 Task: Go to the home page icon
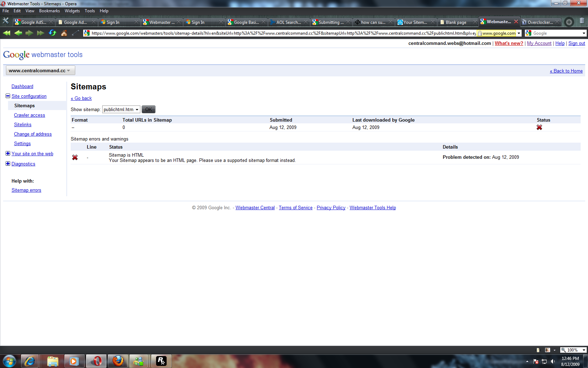click(64, 33)
